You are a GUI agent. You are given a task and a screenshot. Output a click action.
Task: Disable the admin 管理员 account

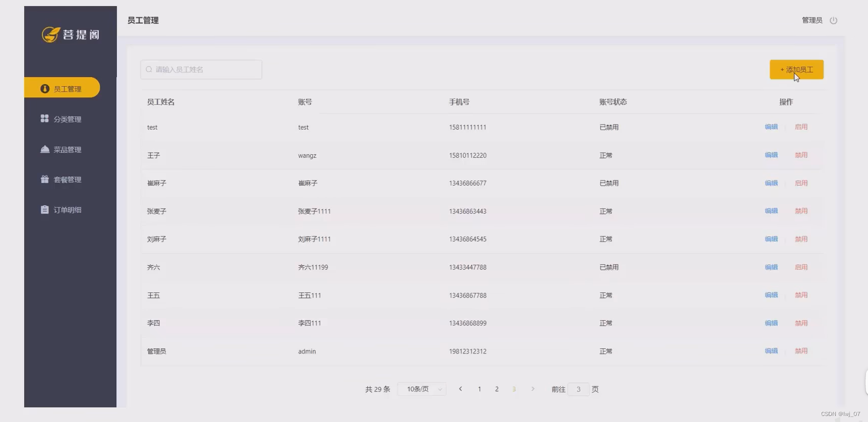(801, 351)
